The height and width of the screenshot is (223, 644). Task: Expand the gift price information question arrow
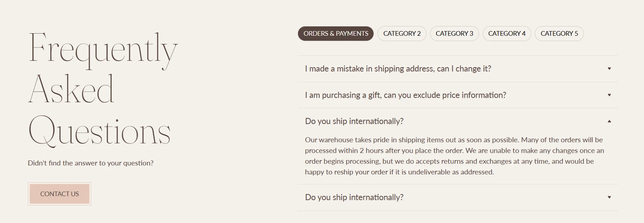609,95
